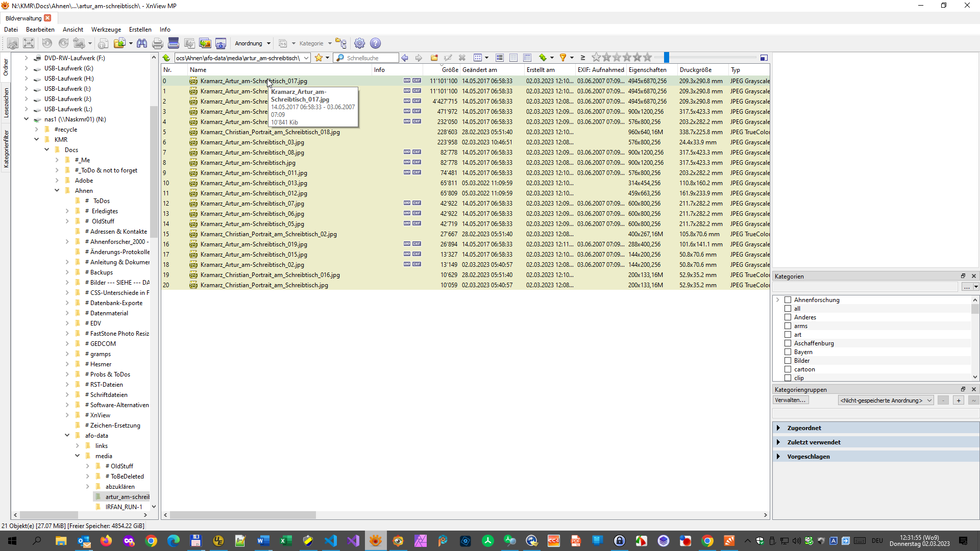Open settings via the gear icon
The width and height of the screenshot is (980, 551).
coord(359,43)
